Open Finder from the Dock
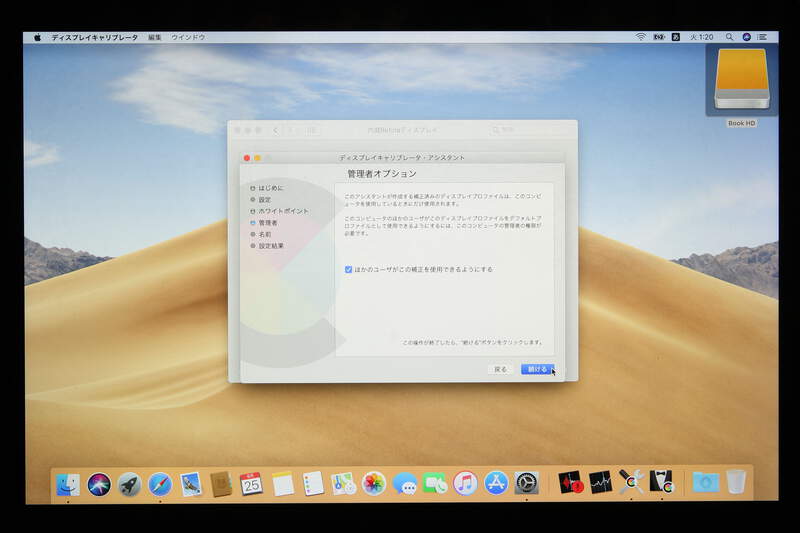 [x=68, y=484]
